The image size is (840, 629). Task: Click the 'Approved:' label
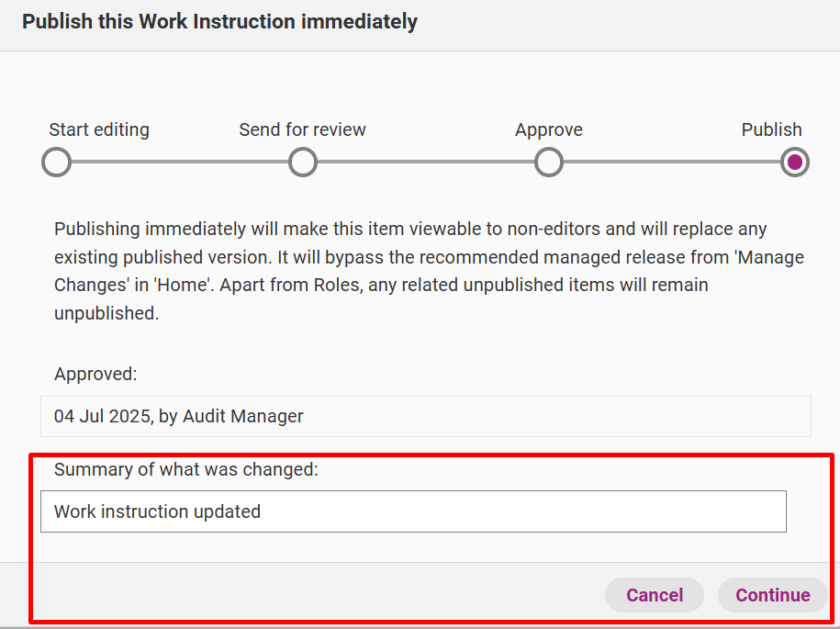point(95,374)
